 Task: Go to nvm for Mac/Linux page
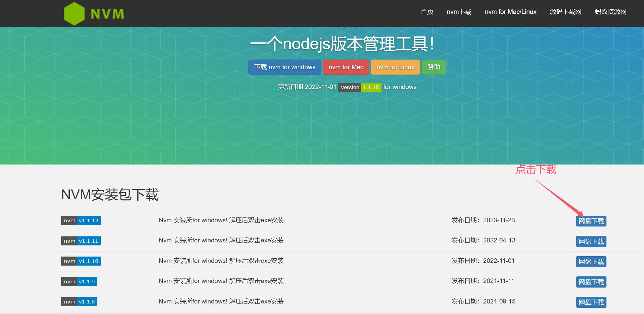(x=510, y=12)
